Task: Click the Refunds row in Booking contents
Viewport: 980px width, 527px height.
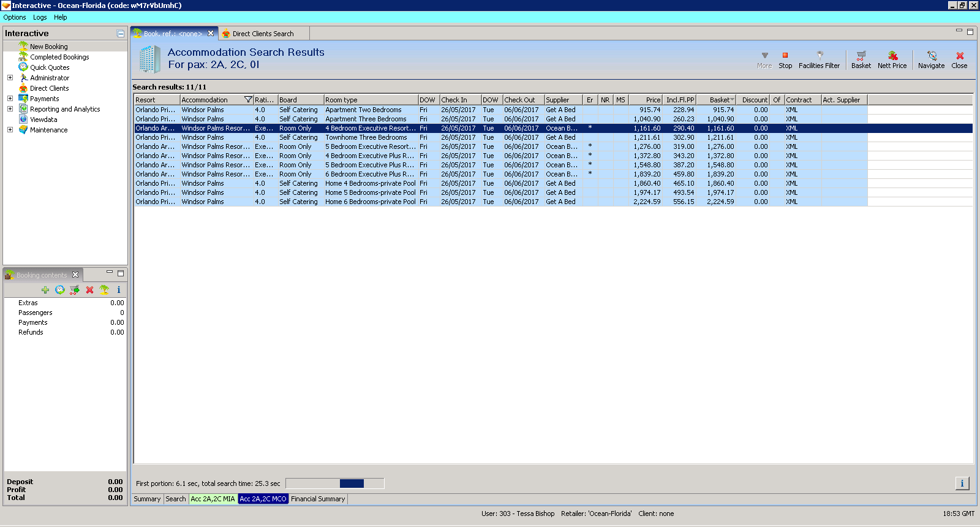Action: [65, 332]
